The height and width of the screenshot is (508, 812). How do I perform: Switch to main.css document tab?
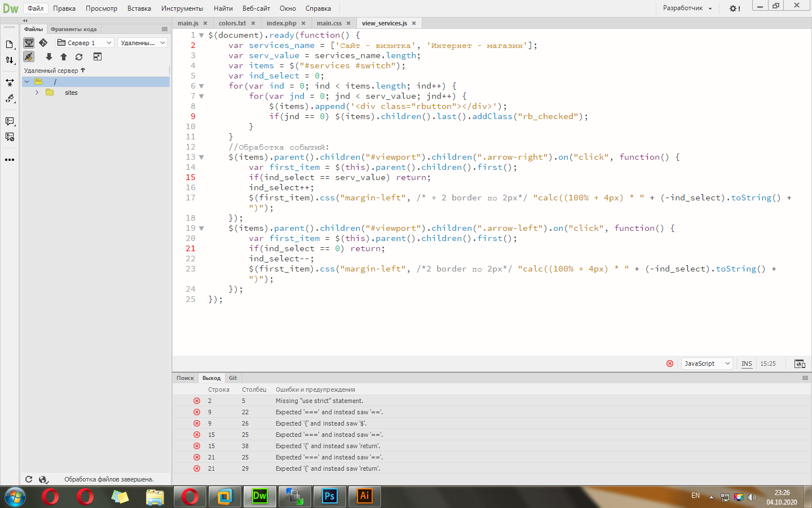pyautogui.click(x=329, y=23)
